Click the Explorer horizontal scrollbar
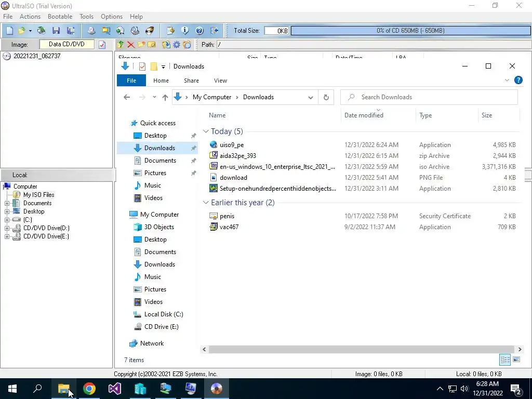The width and height of the screenshot is (532, 399). tap(362, 349)
